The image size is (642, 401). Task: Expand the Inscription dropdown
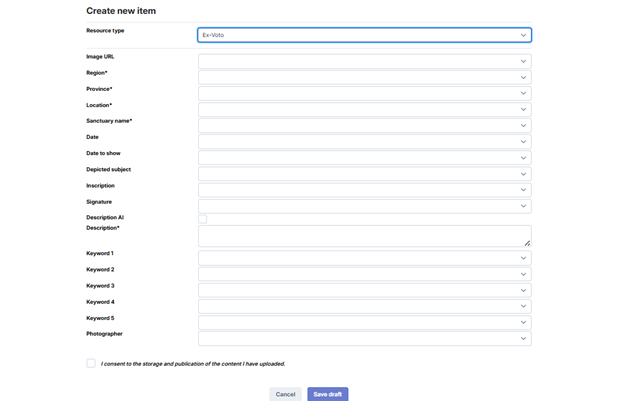pyautogui.click(x=364, y=189)
